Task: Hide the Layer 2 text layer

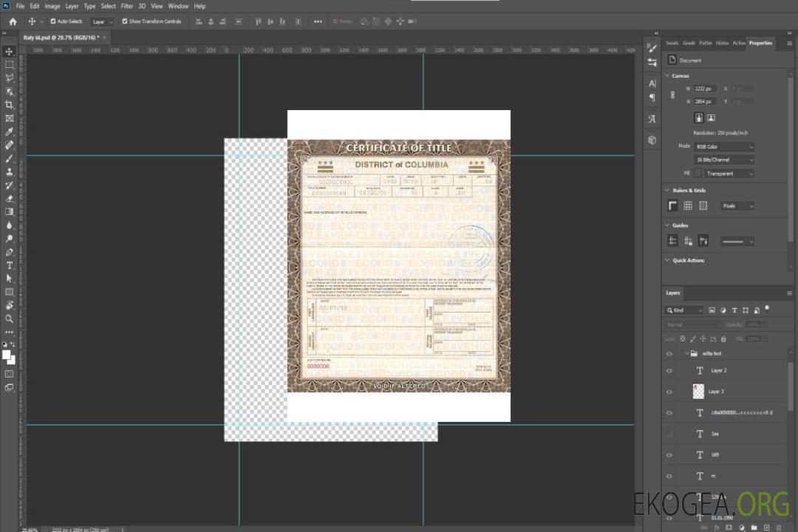Action: click(669, 370)
